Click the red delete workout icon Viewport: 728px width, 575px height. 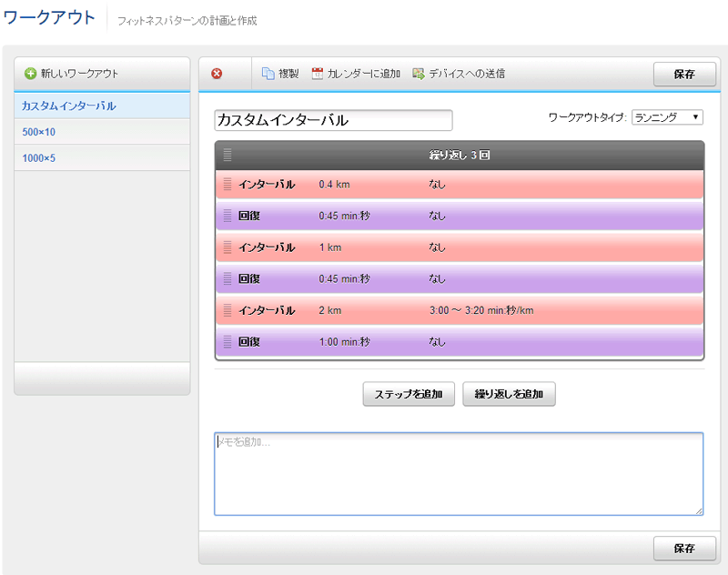click(217, 74)
